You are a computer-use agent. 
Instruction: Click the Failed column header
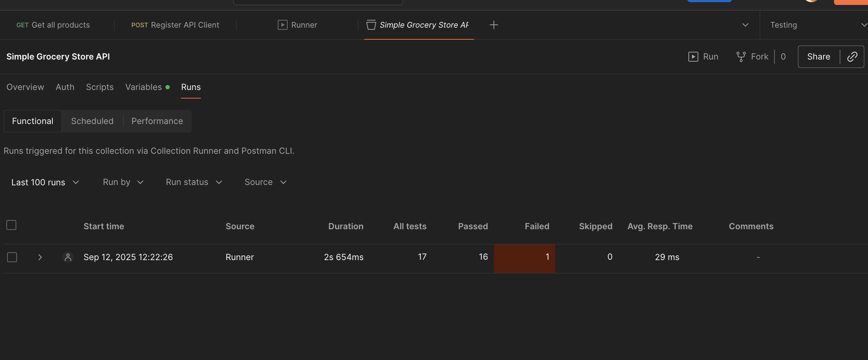tap(537, 226)
